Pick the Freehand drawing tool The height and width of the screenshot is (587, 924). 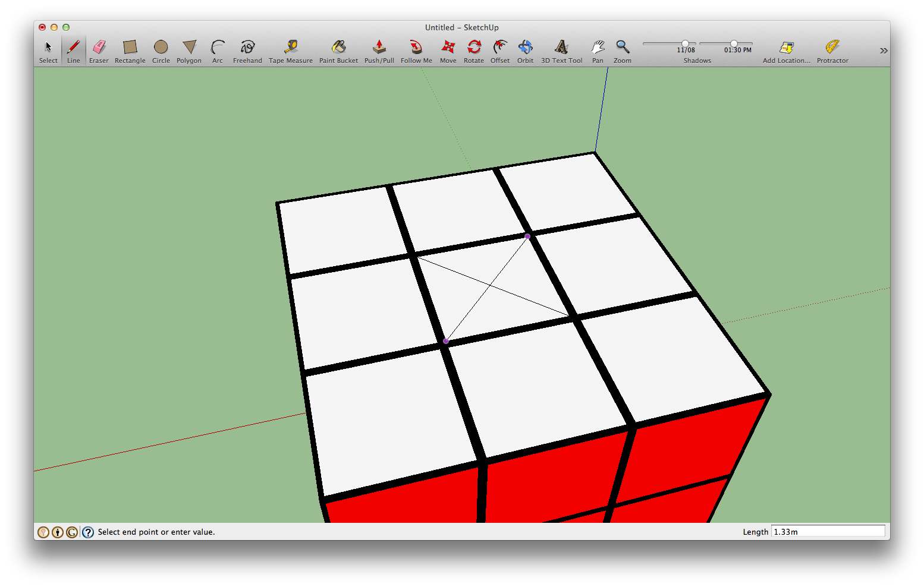[247, 51]
